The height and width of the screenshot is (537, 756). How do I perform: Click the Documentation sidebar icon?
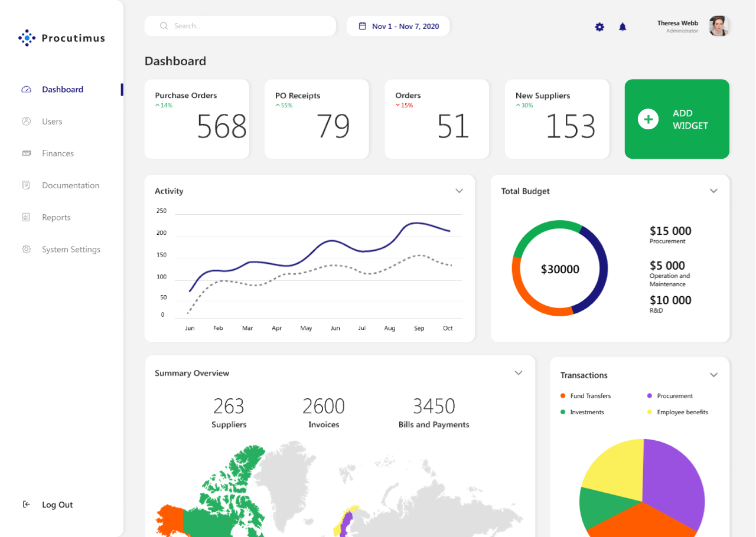coord(26,185)
